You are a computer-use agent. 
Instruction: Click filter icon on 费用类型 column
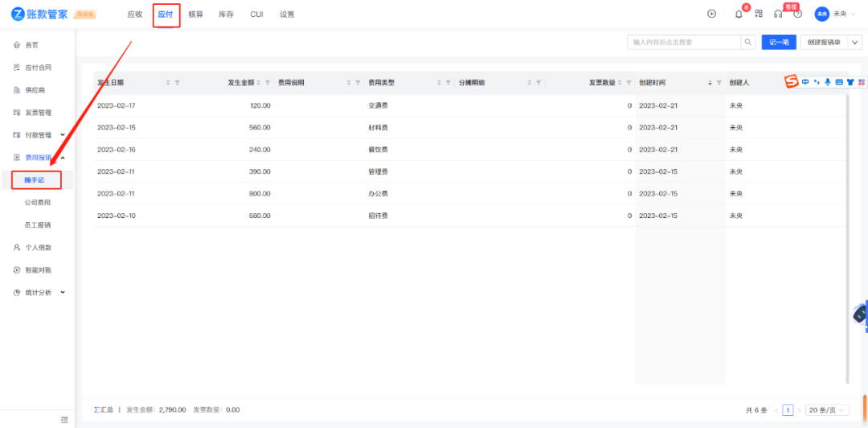click(x=448, y=83)
